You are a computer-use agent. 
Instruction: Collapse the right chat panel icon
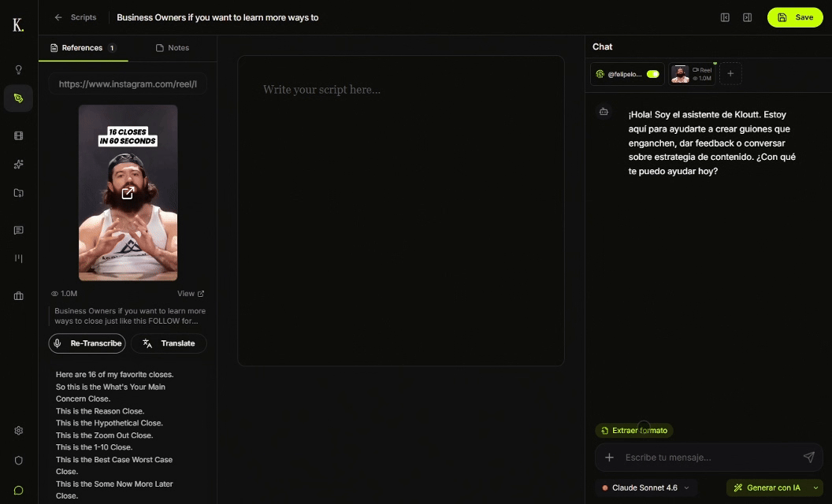(747, 17)
